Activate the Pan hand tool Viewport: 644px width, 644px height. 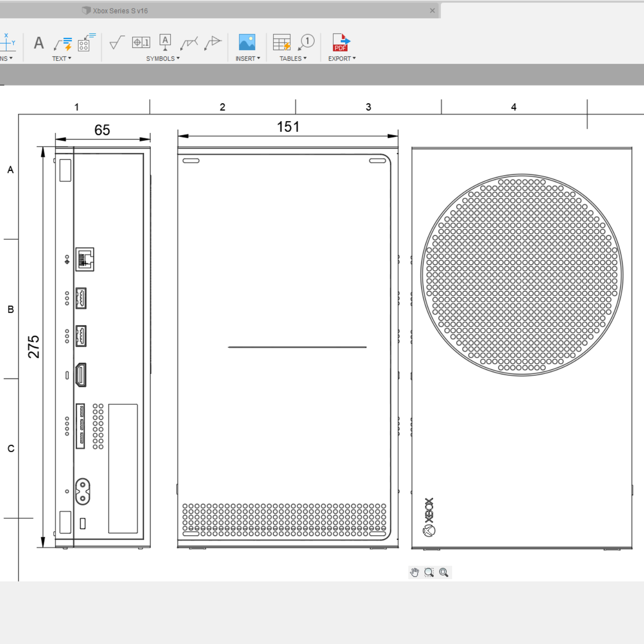click(415, 572)
